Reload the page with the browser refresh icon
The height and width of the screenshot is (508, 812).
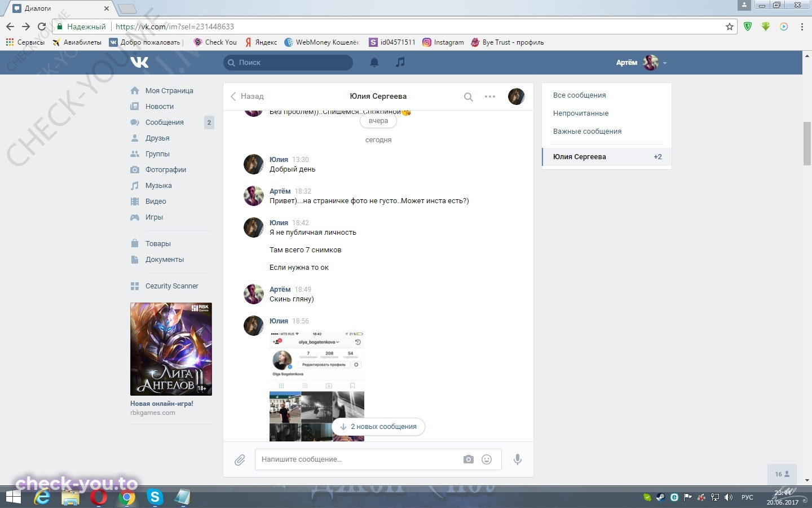tap(42, 27)
